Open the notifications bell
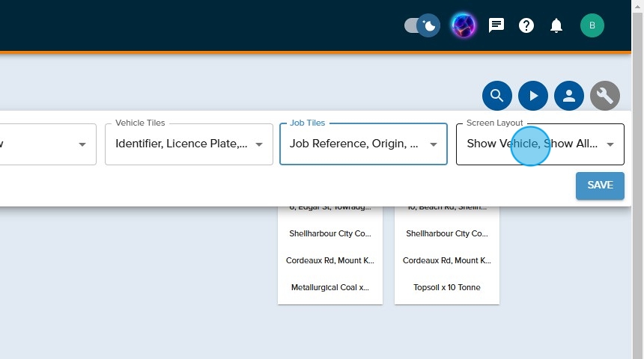644x359 pixels. coord(556,25)
